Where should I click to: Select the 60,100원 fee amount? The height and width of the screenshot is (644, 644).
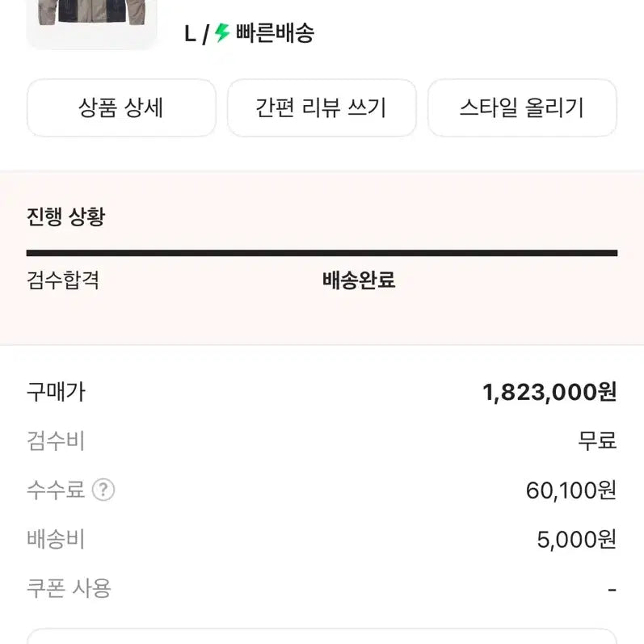coord(571,490)
